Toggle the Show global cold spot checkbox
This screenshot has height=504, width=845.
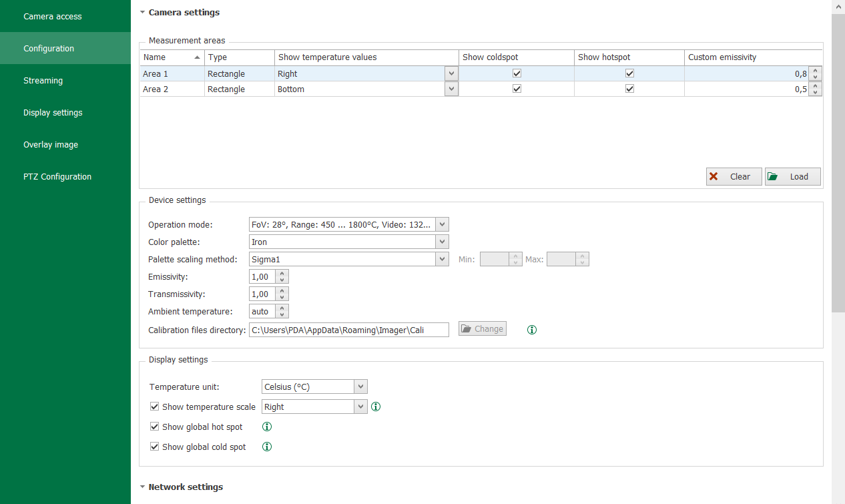click(155, 447)
